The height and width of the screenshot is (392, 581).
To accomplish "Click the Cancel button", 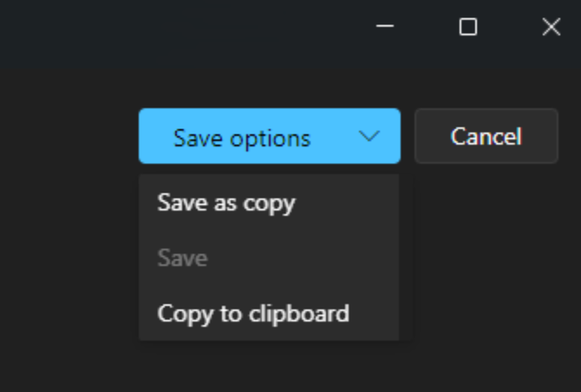I will pos(486,136).
